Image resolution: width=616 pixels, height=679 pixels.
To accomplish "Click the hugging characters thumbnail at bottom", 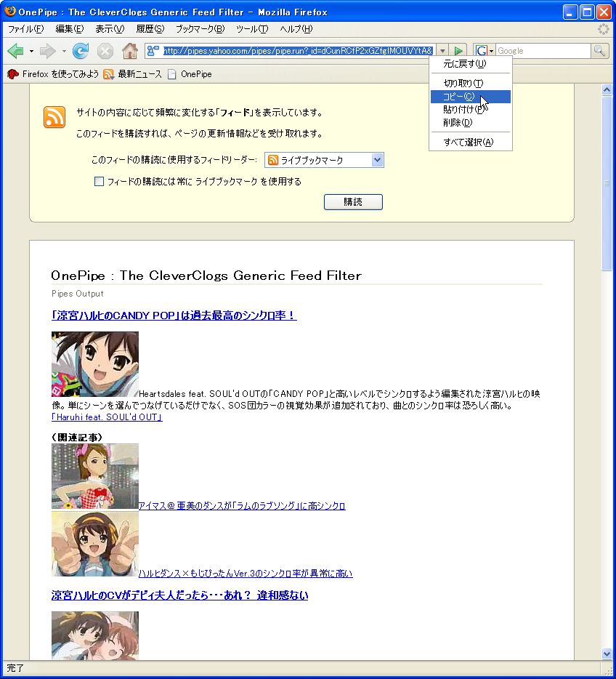I will pyautogui.click(x=95, y=635).
